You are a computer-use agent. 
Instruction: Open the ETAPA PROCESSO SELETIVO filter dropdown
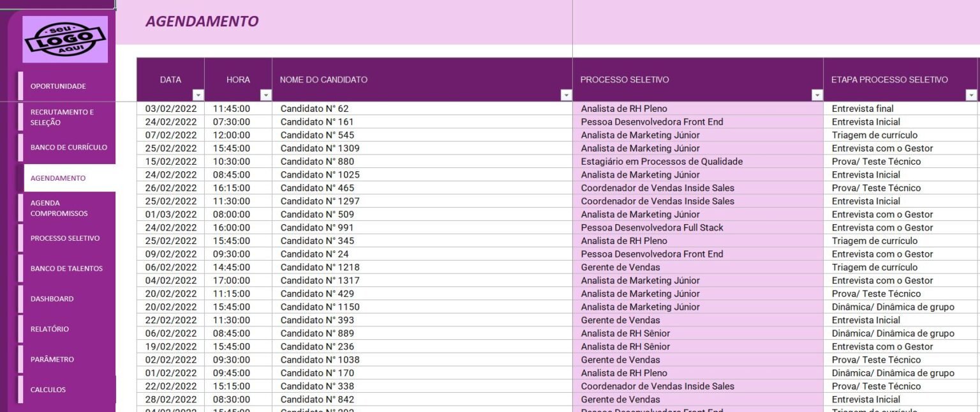971,95
